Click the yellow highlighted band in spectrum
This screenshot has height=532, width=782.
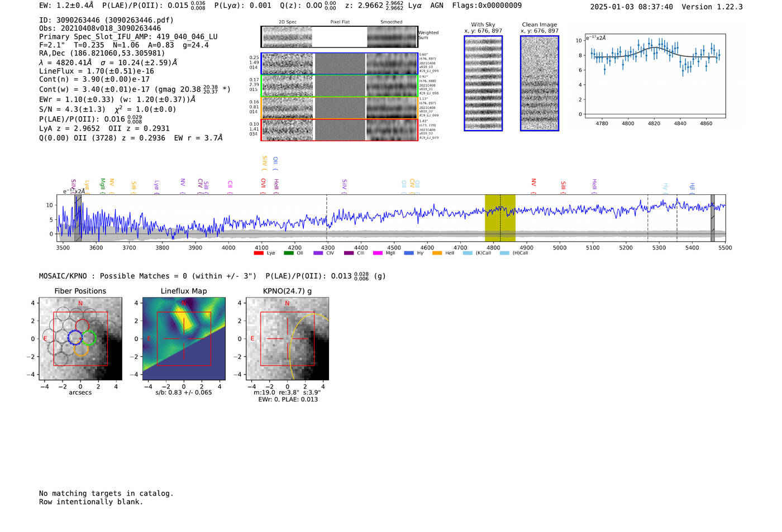499,218
